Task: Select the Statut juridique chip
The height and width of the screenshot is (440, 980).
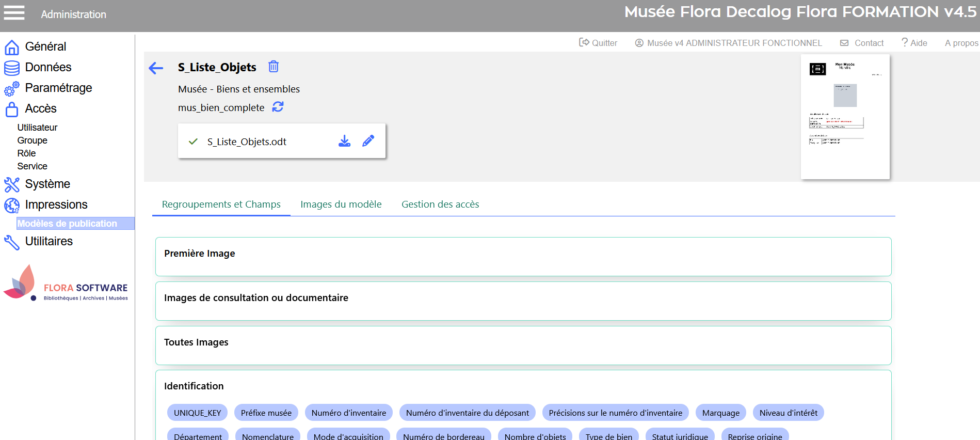Action: tap(680, 435)
